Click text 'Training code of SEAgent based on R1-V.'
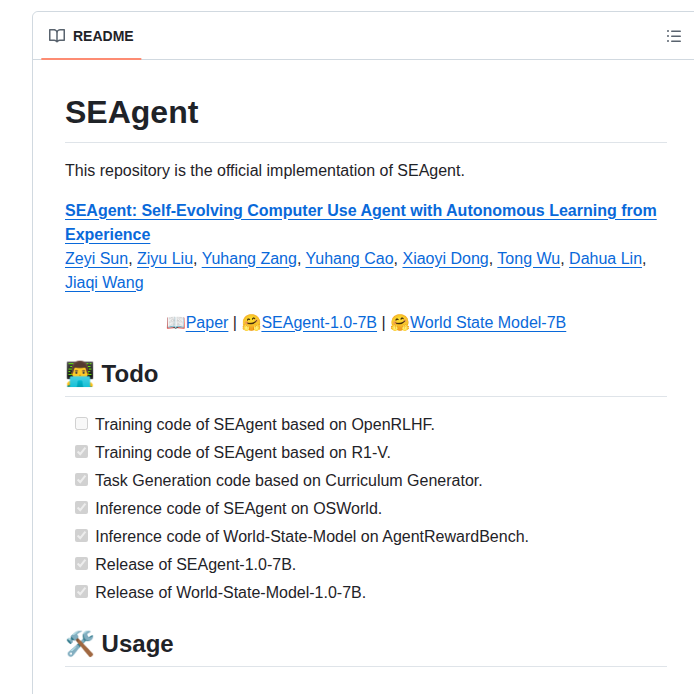Screen dimensions: 694x694 pos(243,452)
